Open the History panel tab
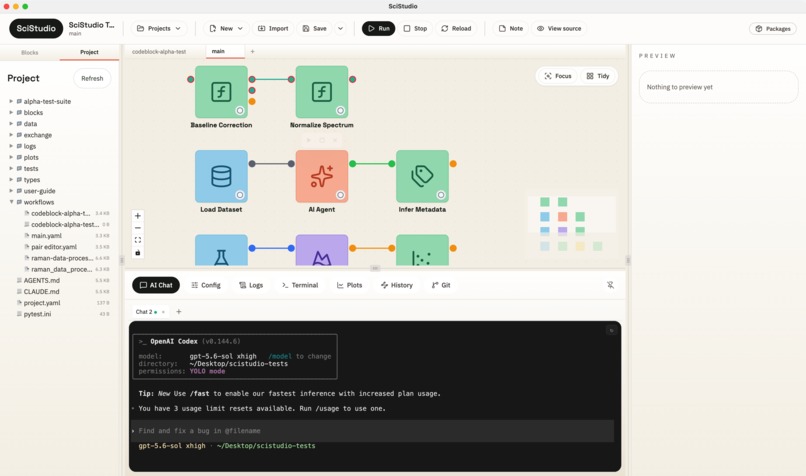 pyautogui.click(x=396, y=285)
